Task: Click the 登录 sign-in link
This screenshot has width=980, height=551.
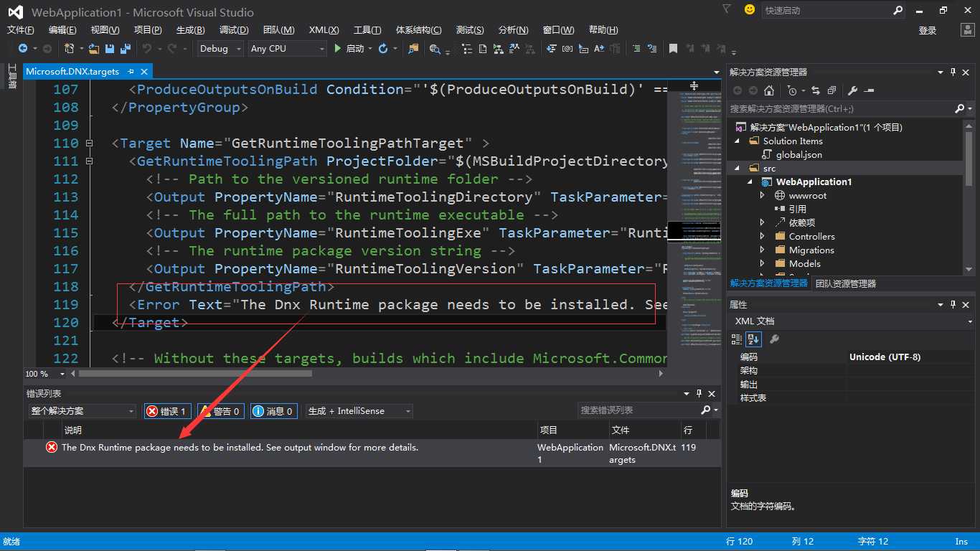Action: (x=928, y=30)
